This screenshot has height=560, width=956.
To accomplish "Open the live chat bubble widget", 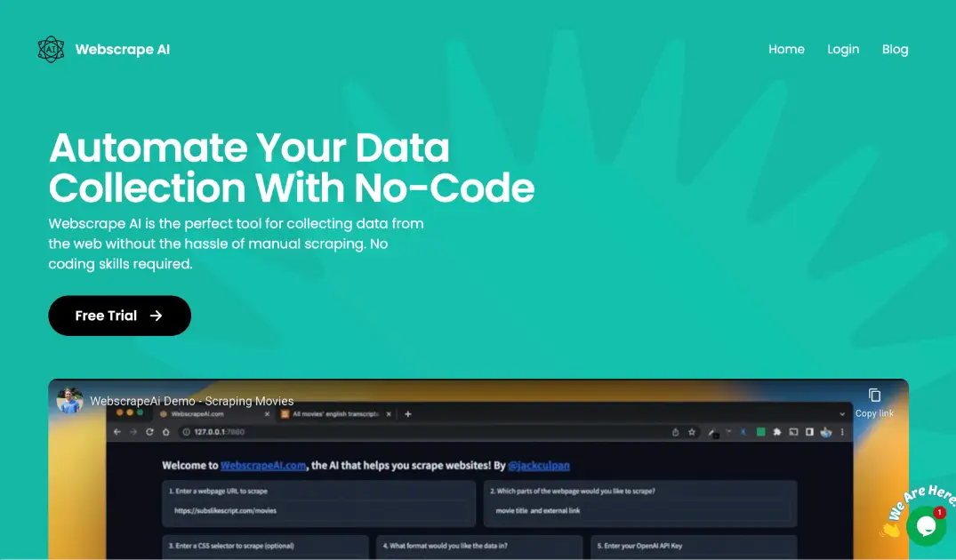I will click(x=926, y=525).
